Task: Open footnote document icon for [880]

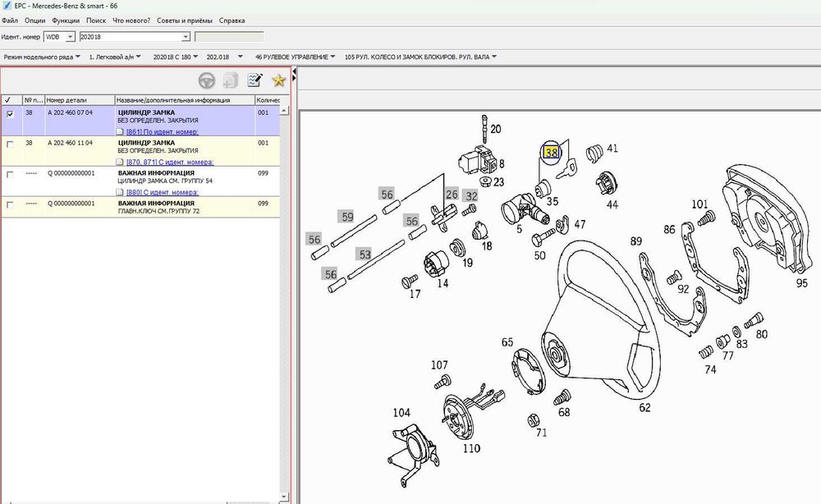Action: (x=120, y=192)
